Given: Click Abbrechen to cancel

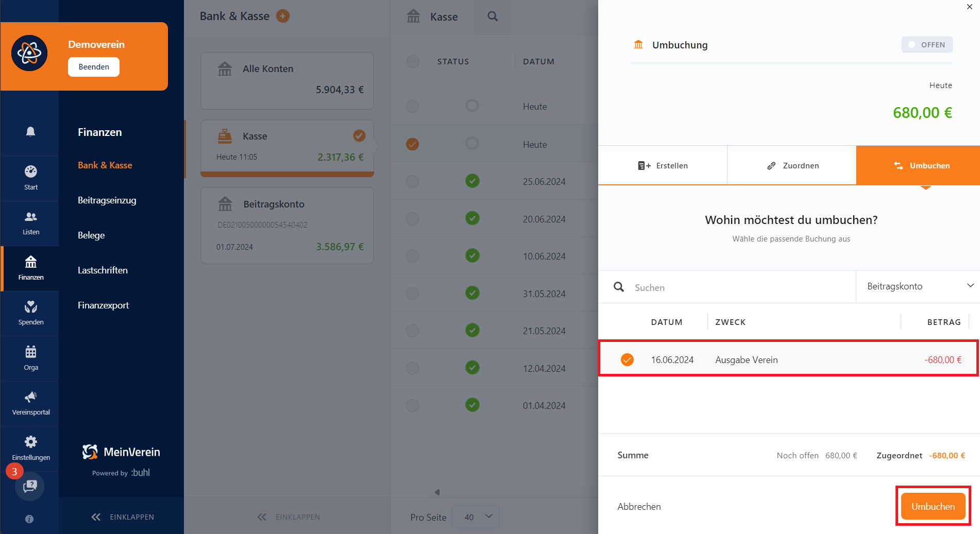Looking at the screenshot, I should pyautogui.click(x=639, y=507).
